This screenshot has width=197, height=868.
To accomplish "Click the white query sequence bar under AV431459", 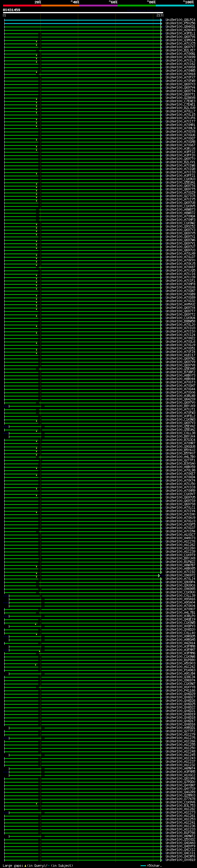I will pyautogui.click(x=83, y=13).
